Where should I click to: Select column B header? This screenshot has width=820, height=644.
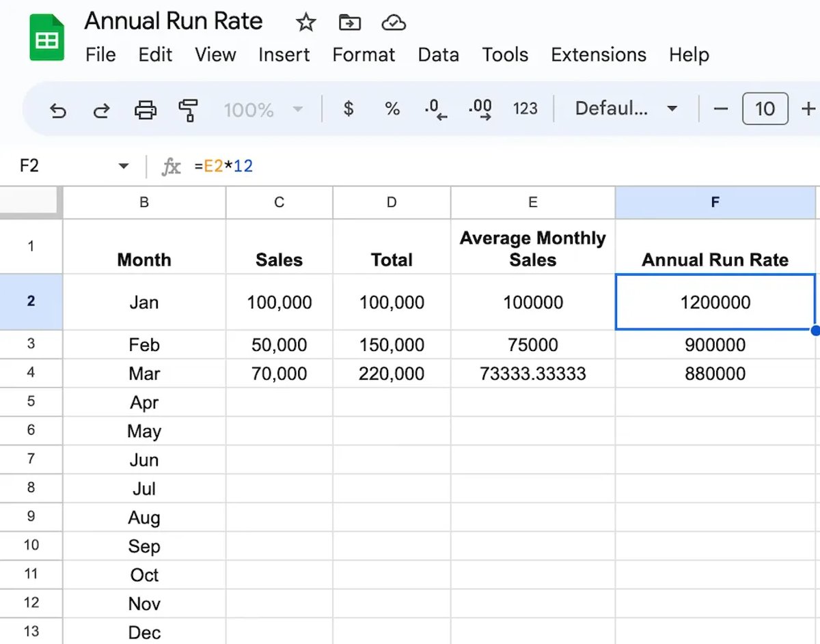144,202
